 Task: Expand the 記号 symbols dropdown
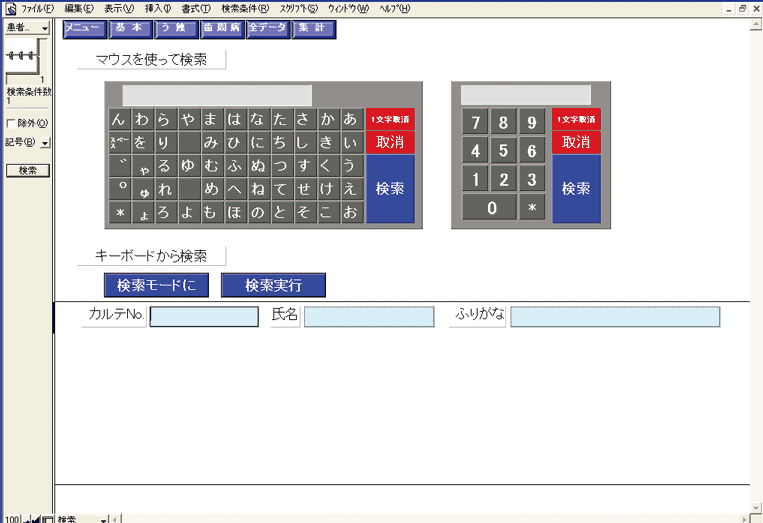[x=46, y=143]
